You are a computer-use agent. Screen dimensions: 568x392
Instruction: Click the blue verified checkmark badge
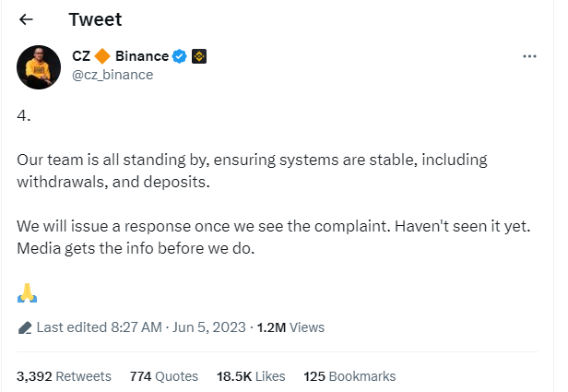click(x=179, y=56)
